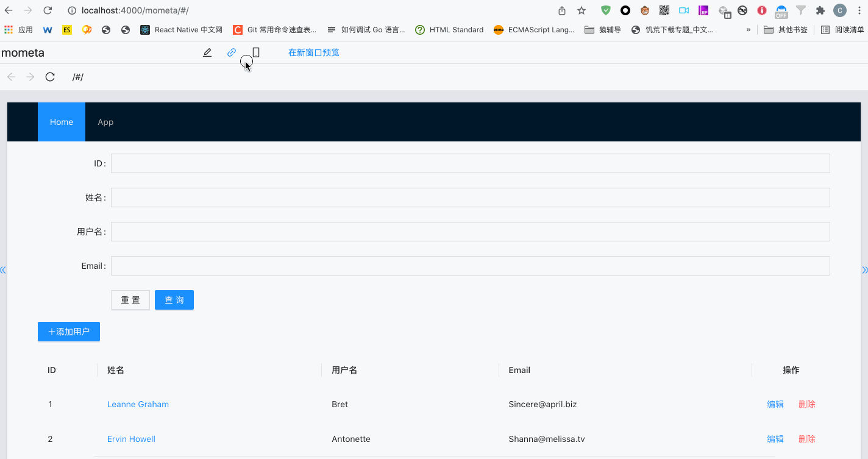The height and width of the screenshot is (459, 868).
Task: Click the 重置 reset button
Action: pyautogui.click(x=130, y=300)
